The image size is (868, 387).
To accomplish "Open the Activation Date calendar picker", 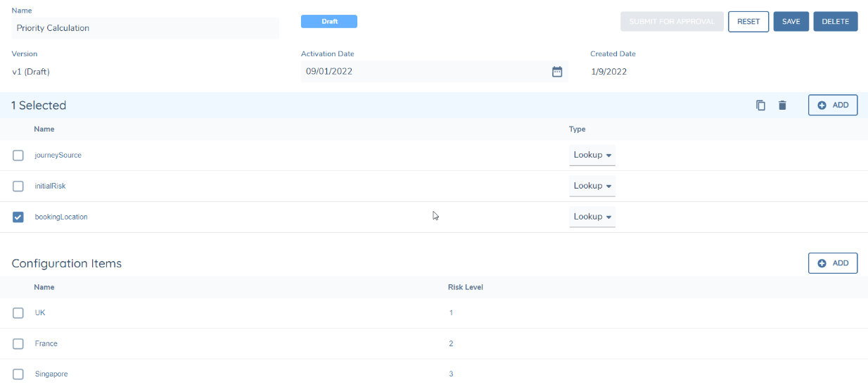I will tap(556, 72).
